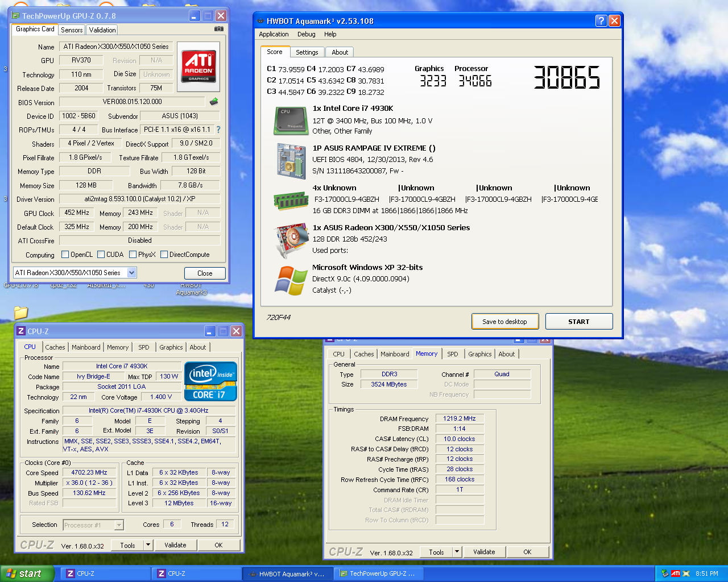Click the TechPowerUp GPU-Z taskbar button

(378, 573)
